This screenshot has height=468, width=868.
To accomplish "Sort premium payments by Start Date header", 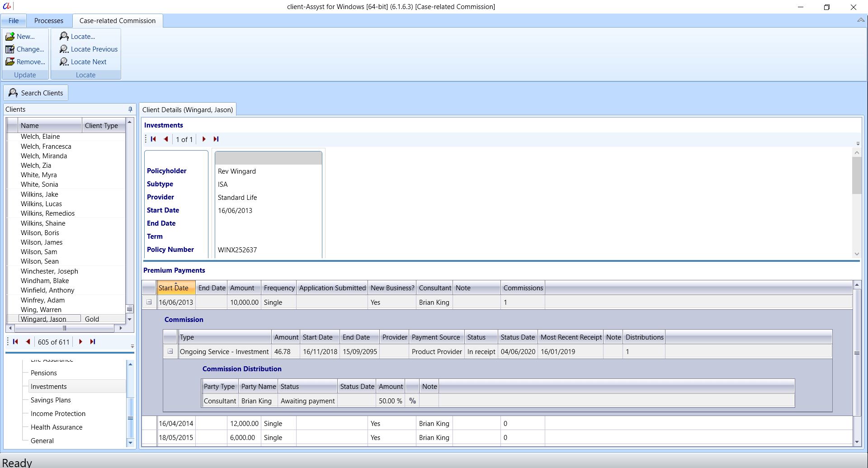I will (176, 288).
